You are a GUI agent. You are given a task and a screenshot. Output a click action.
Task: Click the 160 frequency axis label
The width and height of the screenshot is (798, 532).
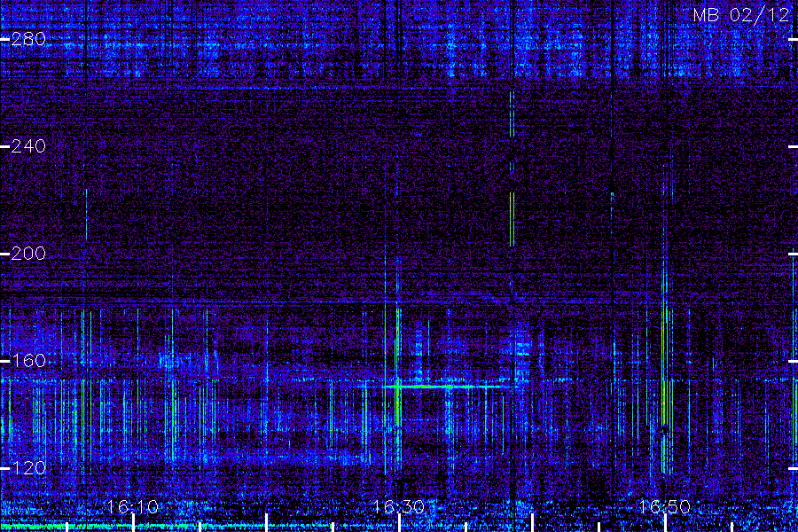28,361
